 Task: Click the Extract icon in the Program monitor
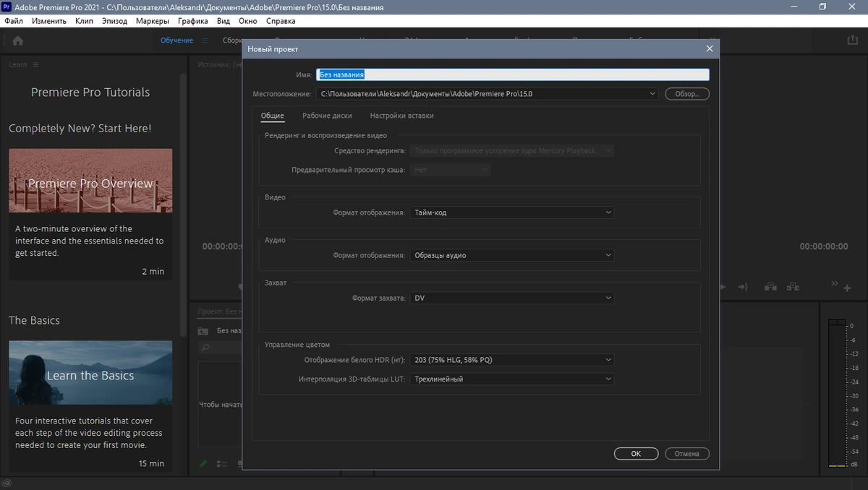[793, 287]
